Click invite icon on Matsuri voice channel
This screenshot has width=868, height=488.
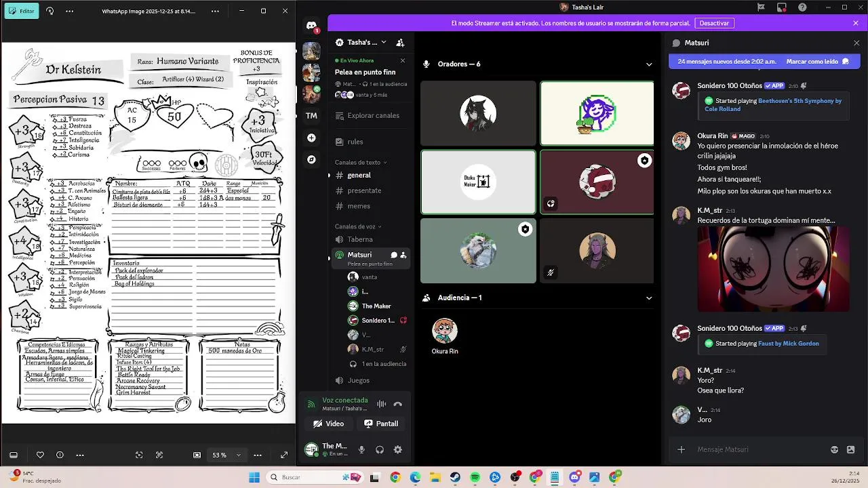click(x=403, y=255)
